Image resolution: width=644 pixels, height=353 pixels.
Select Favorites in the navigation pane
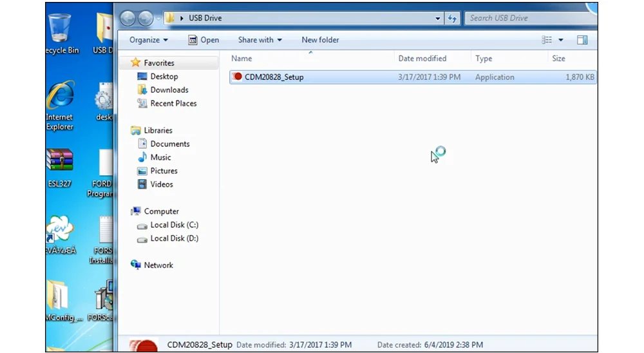(159, 63)
